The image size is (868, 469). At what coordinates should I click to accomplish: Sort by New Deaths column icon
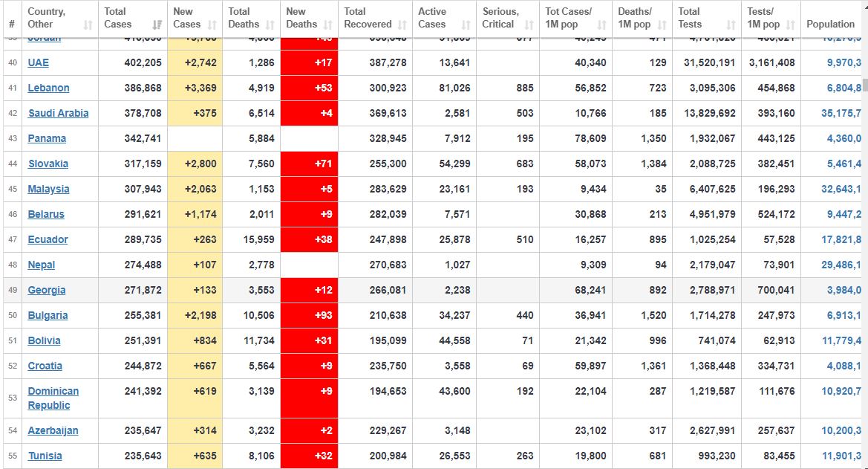(x=327, y=25)
